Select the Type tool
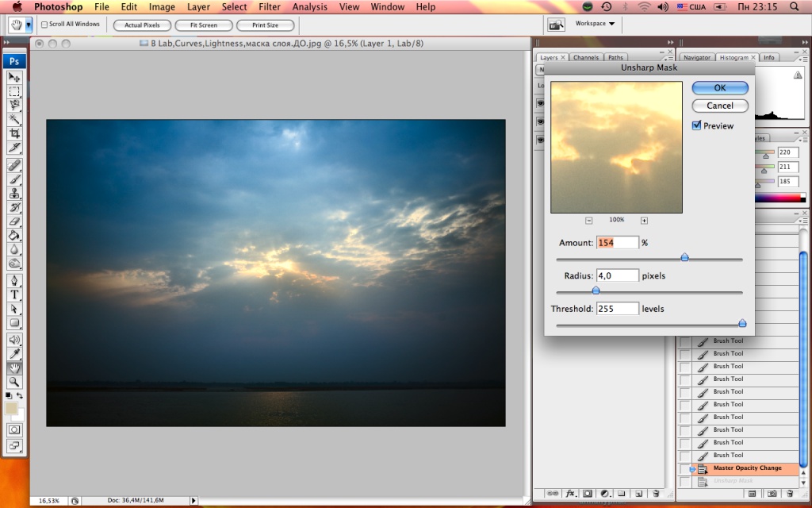Viewport: 812px width, 508px height. point(14,294)
